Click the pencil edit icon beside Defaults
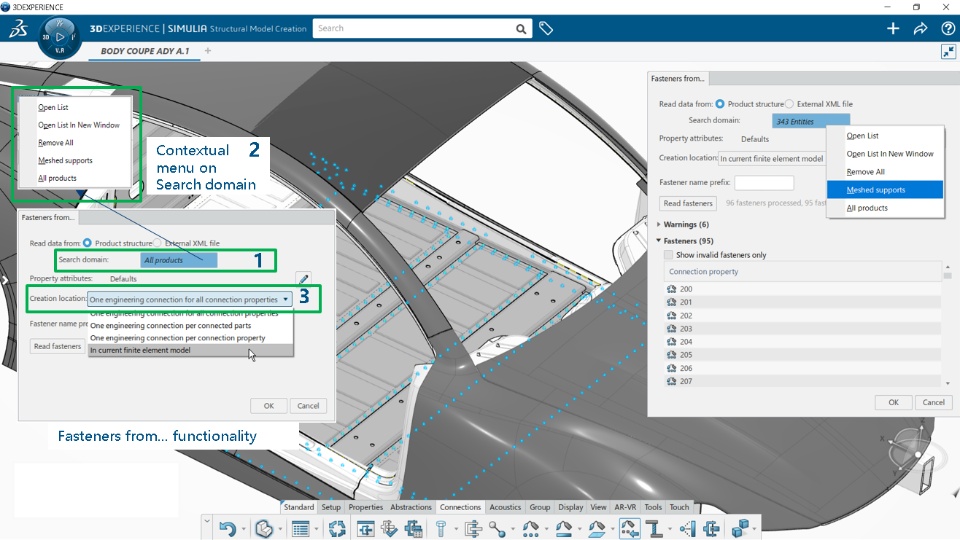This screenshot has width=960, height=540. click(303, 279)
